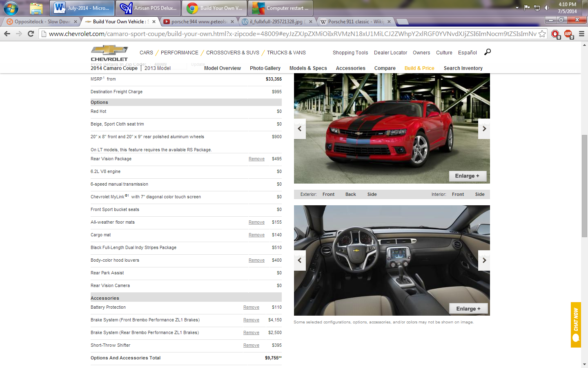This screenshot has height=368, width=588.
Task: Open the Accessories nav item
Action: (x=351, y=68)
